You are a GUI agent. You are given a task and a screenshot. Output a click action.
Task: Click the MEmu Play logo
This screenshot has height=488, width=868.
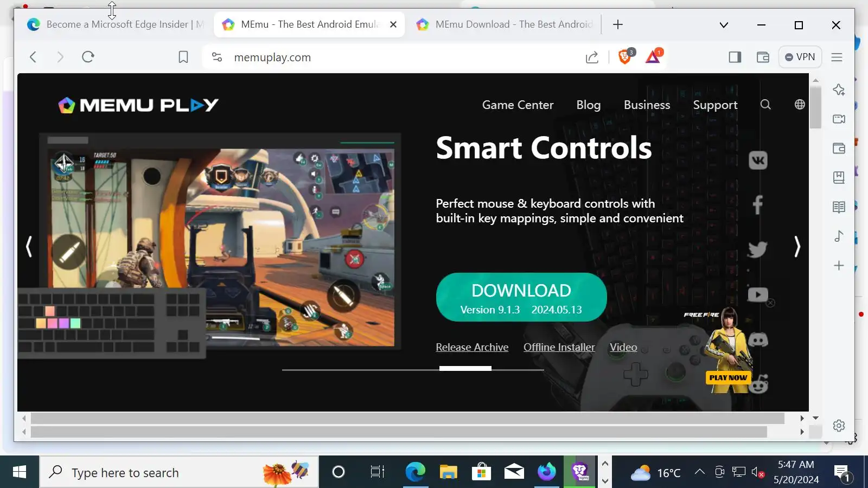coord(138,105)
